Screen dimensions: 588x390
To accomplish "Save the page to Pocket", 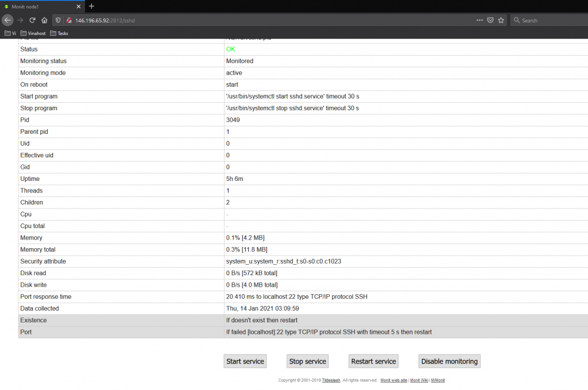I will tap(490, 20).
